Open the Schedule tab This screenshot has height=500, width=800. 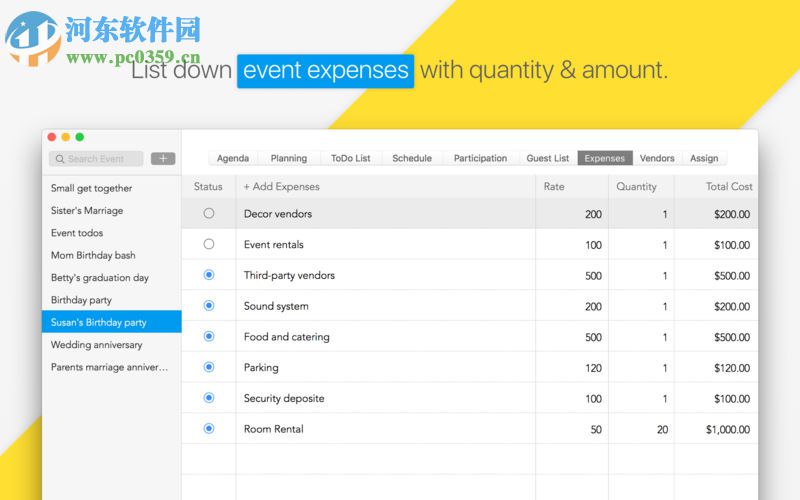(x=412, y=158)
